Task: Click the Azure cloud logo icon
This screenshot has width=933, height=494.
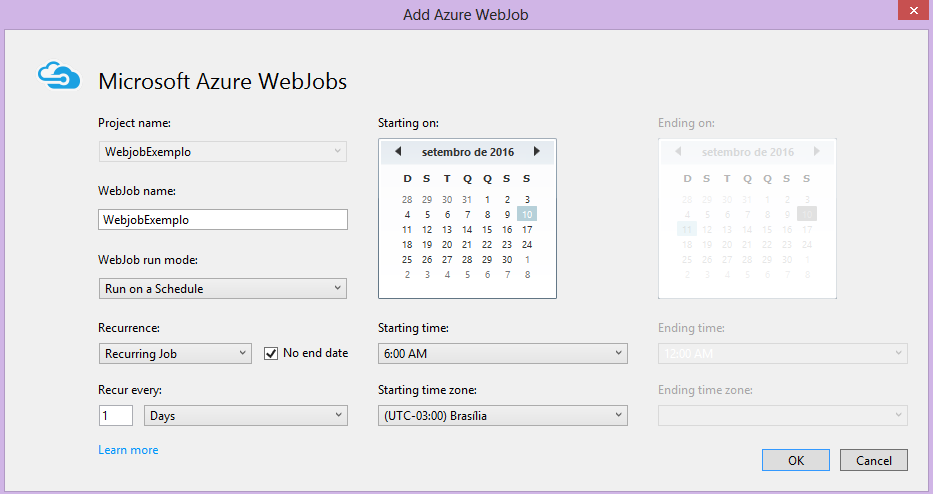Action: click(59, 76)
